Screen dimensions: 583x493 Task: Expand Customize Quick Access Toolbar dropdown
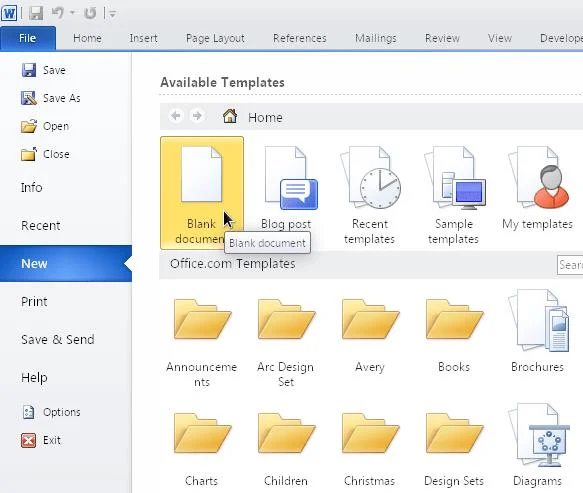[113, 14]
